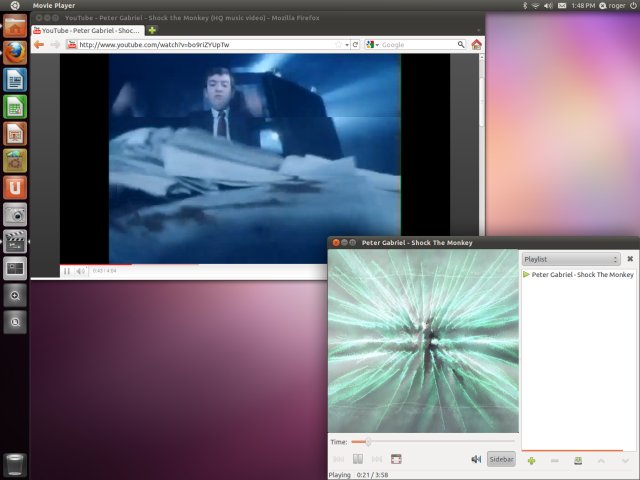Open Ubuntu Software Center from launcher

click(15, 160)
